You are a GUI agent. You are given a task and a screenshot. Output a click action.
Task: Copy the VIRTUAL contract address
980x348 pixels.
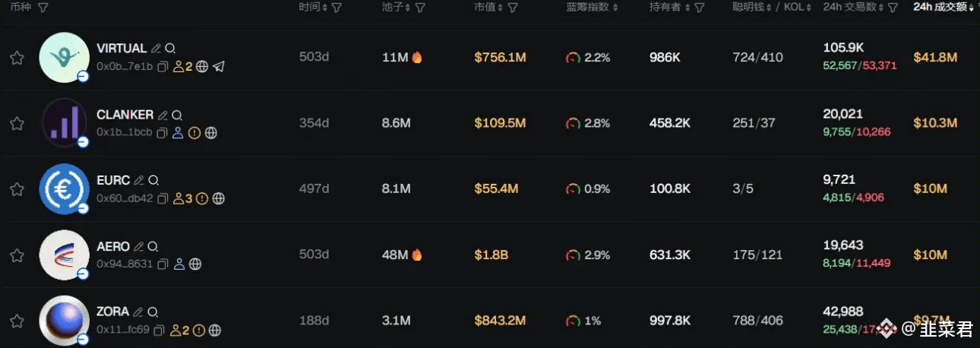(x=163, y=67)
